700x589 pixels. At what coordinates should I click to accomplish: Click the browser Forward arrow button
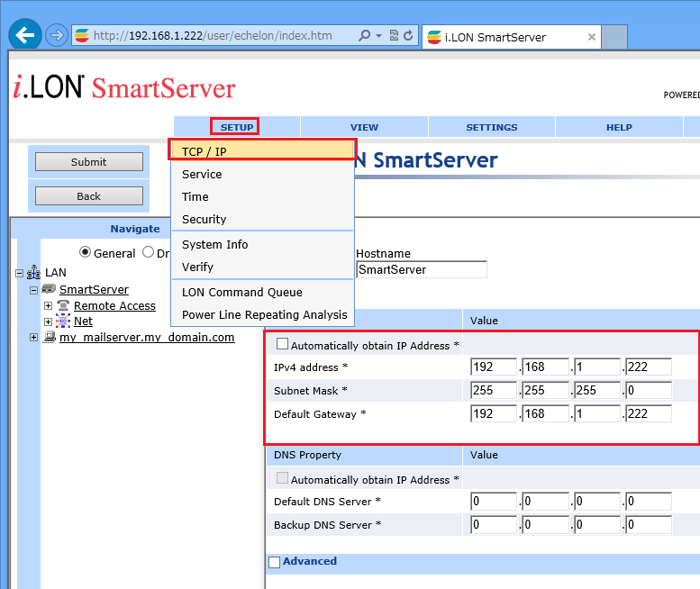[56, 36]
